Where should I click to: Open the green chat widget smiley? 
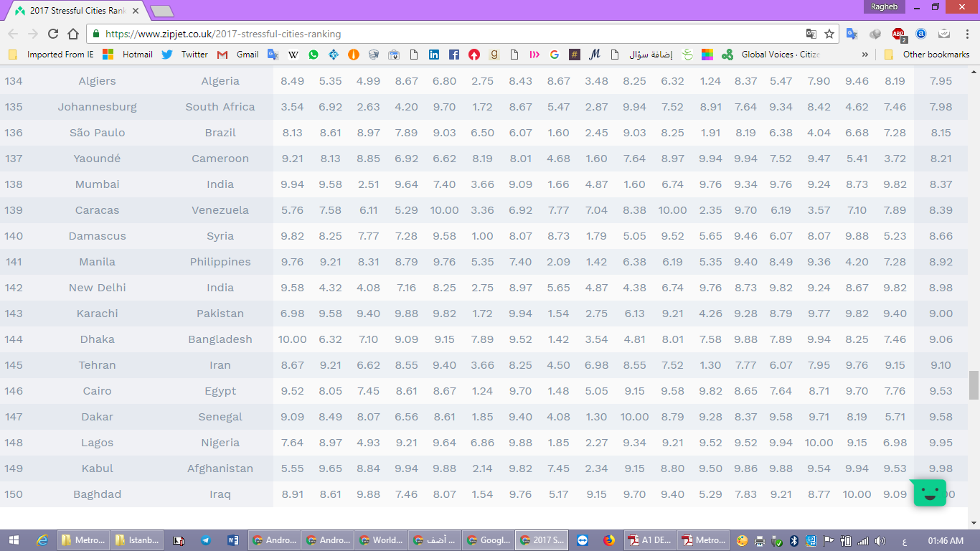pos(930,493)
